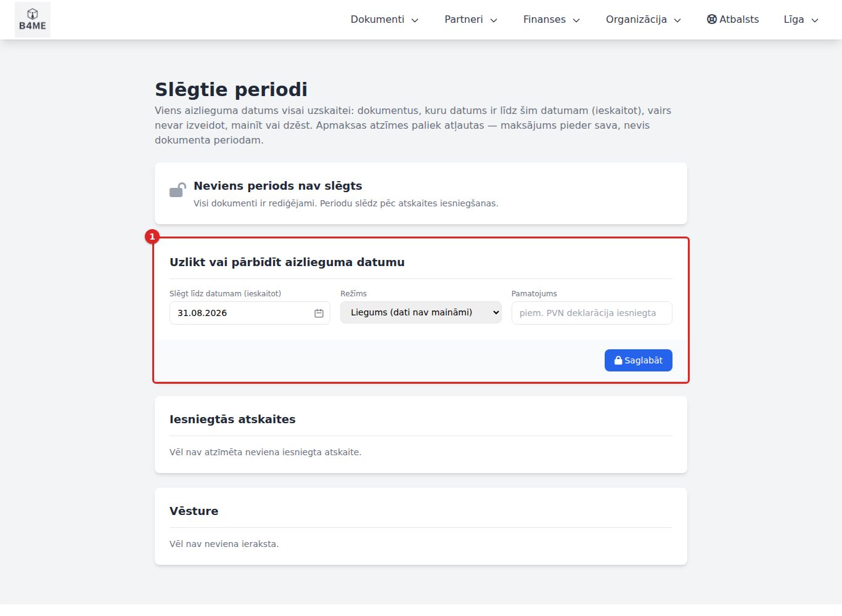Open the Līga user menu
Viewport: 842px width, 616px height.
tap(801, 20)
